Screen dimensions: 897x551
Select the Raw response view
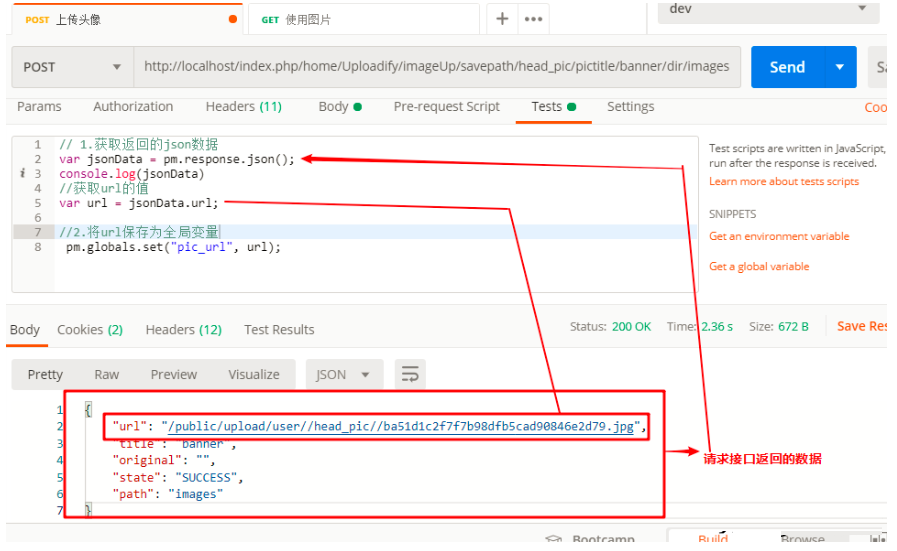pos(107,374)
